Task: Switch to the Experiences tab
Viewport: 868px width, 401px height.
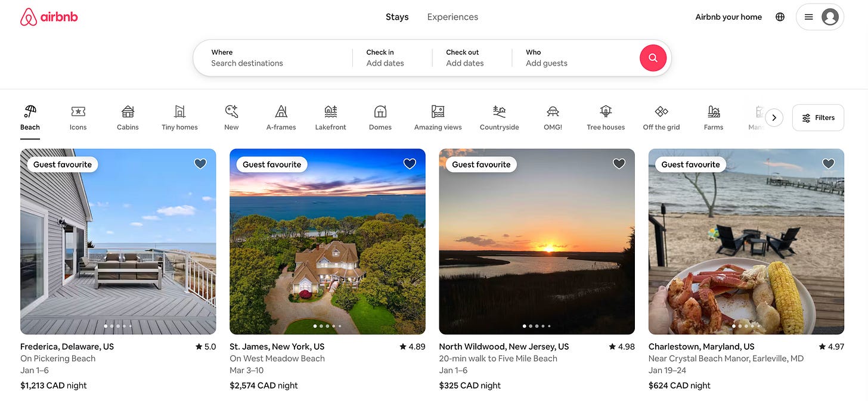Action: point(452,16)
